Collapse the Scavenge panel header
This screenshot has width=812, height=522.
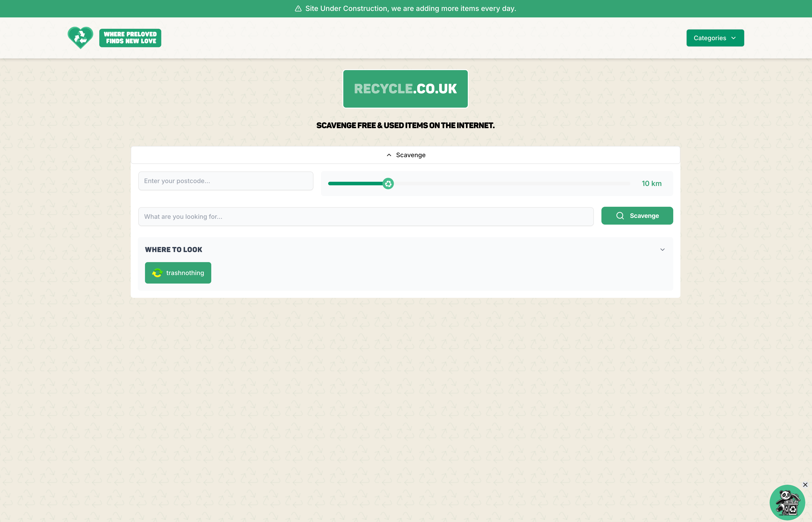(x=405, y=155)
